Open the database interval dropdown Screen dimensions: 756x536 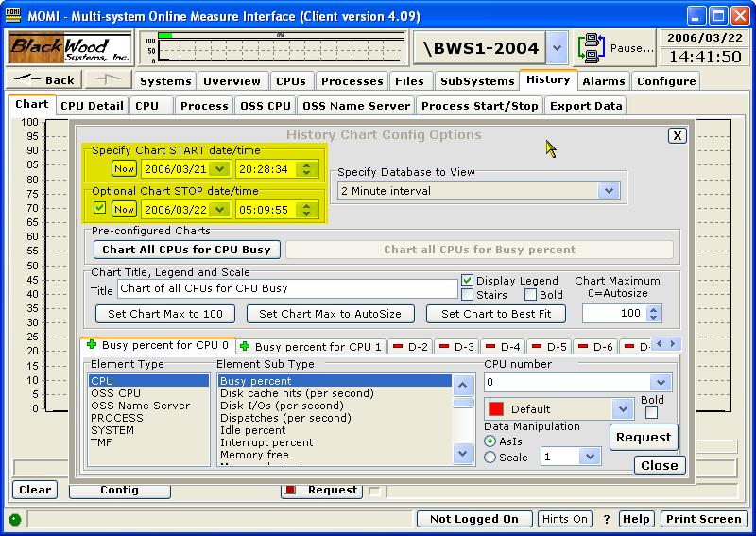[x=609, y=191]
